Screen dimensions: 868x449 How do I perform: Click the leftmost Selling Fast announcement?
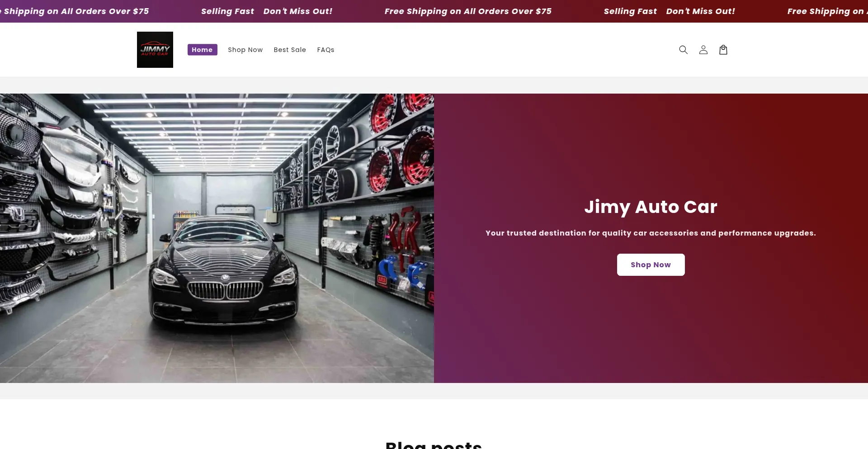click(227, 11)
